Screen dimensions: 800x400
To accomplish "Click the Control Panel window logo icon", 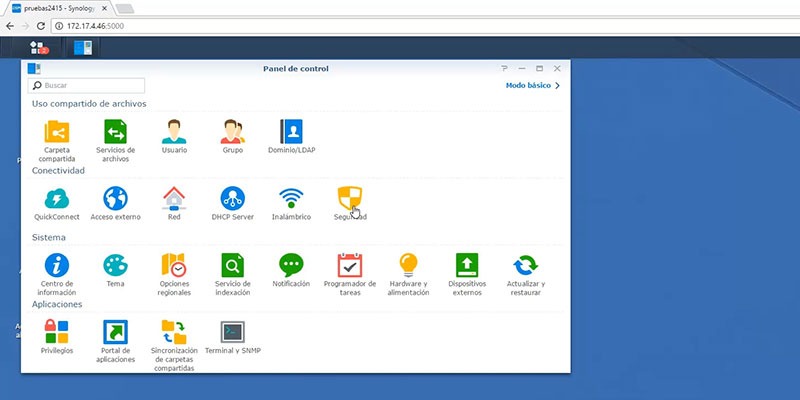I will tap(34, 68).
